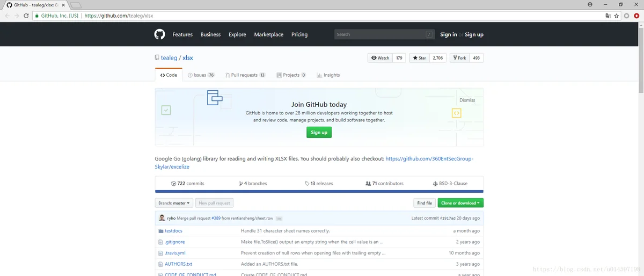The image size is (644, 276).
Task: Click the Sign up link in header
Action: click(x=474, y=34)
